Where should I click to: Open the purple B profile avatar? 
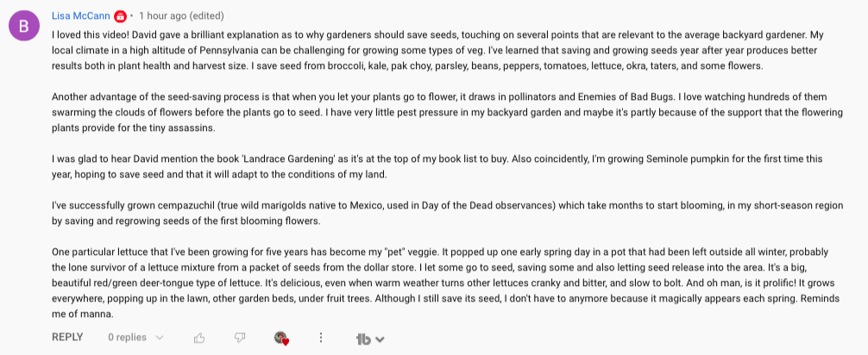coord(24,26)
